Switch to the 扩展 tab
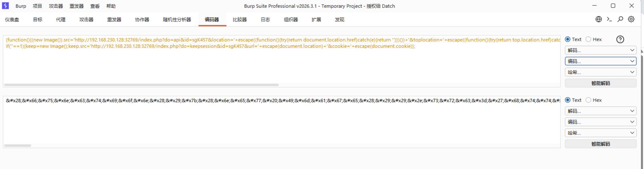 pos(316,20)
